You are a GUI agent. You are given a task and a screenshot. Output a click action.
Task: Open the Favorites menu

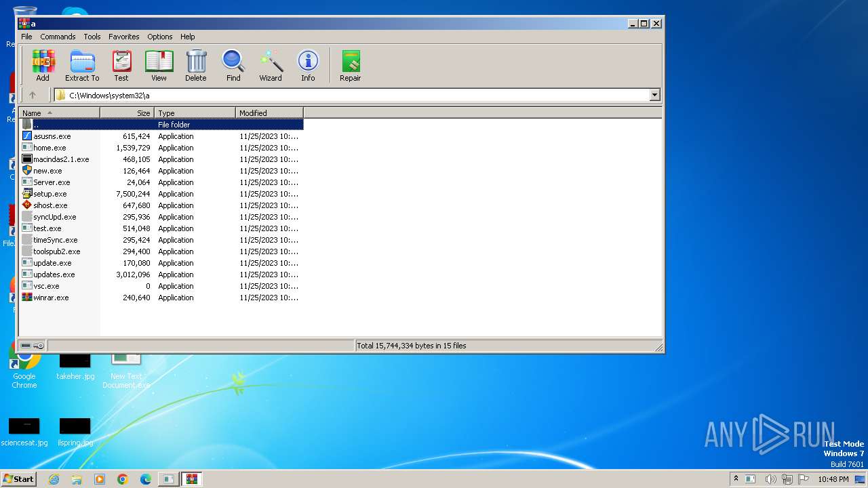pos(124,37)
